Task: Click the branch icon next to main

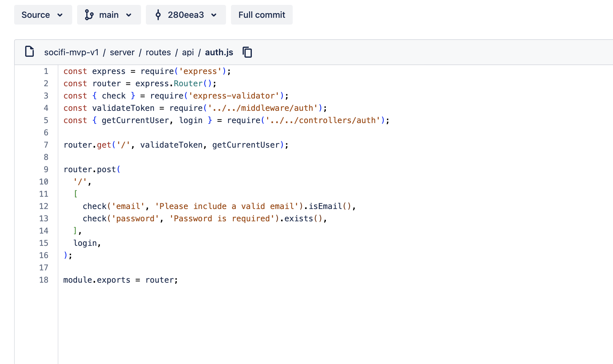Action: [x=89, y=15]
